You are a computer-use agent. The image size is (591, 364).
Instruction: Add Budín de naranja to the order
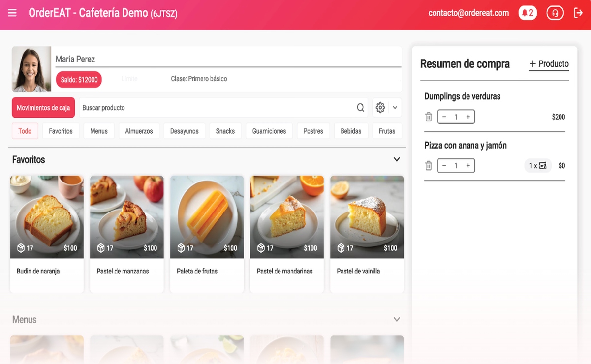click(47, 234)
